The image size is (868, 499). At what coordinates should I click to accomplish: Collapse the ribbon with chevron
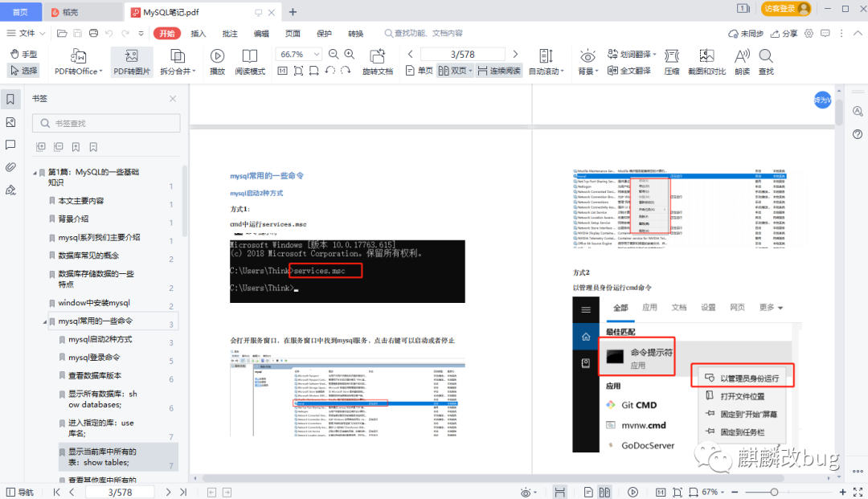coord(858,33)
